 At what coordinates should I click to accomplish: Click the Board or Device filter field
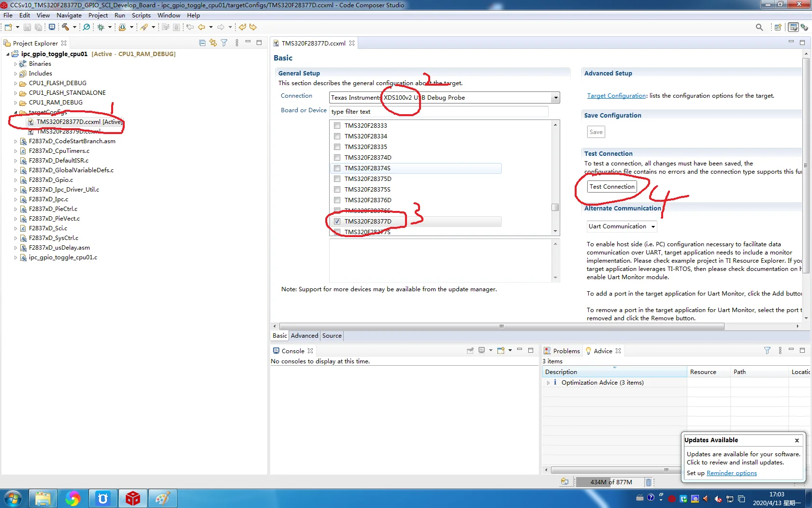tap(439, 112)
